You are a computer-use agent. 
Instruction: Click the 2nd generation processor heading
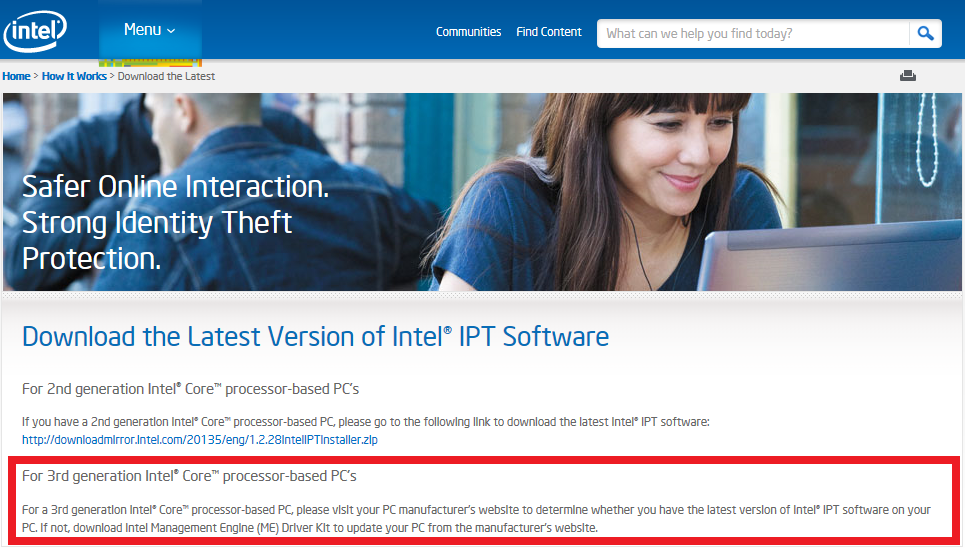point(190,389)
